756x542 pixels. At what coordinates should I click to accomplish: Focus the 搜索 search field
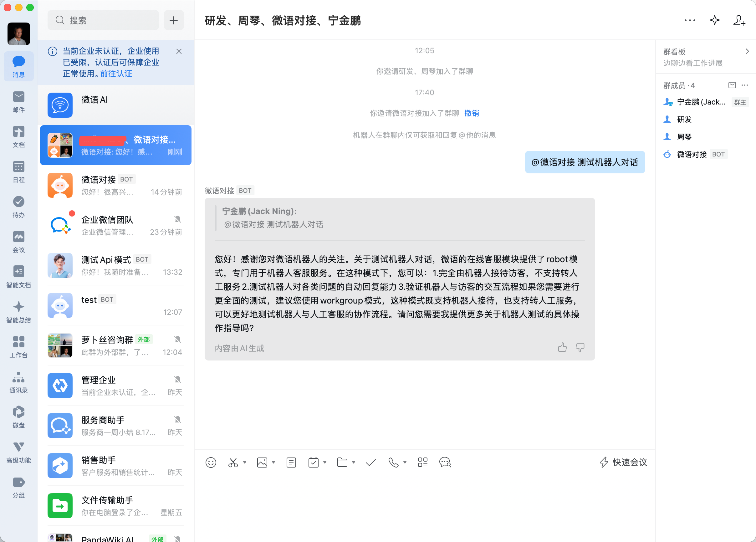pyautogui.click(x=103, y=20)
